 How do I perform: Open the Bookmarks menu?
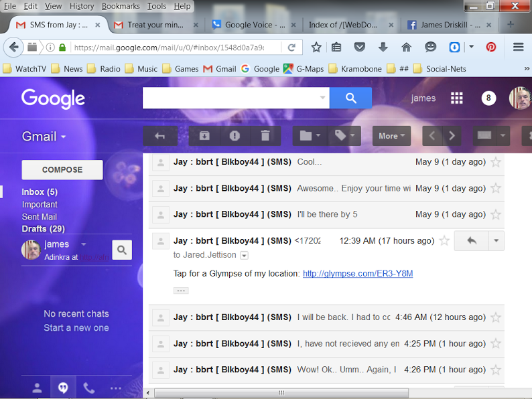pos(121,6)
